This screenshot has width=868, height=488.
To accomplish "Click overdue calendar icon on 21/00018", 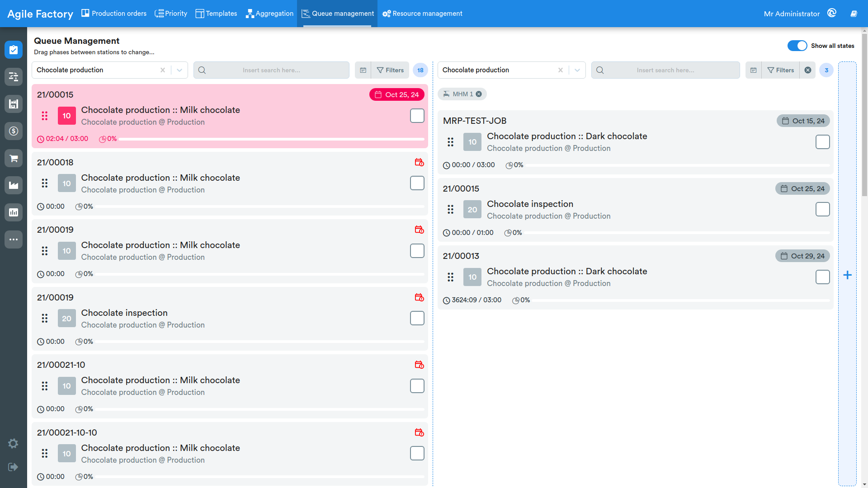I will tap(419, 162).
